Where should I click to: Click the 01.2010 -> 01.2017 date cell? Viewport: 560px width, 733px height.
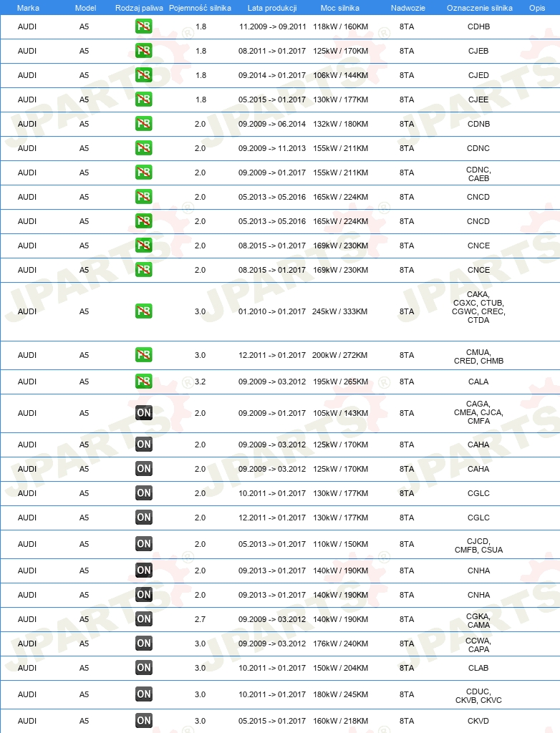coord(272,311)
